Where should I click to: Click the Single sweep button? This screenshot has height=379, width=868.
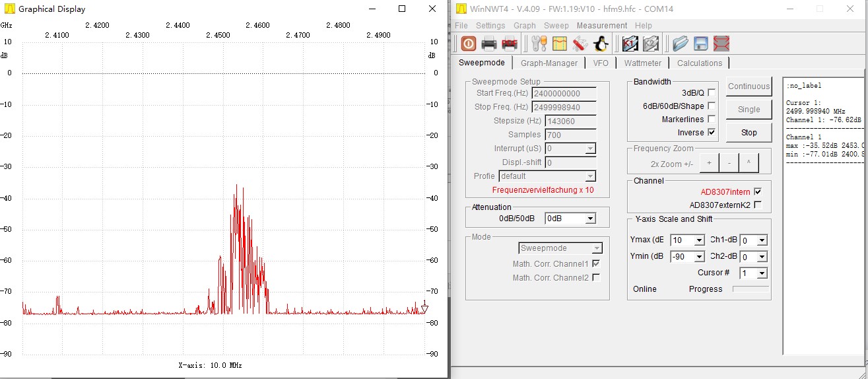[x=749, y=110]
